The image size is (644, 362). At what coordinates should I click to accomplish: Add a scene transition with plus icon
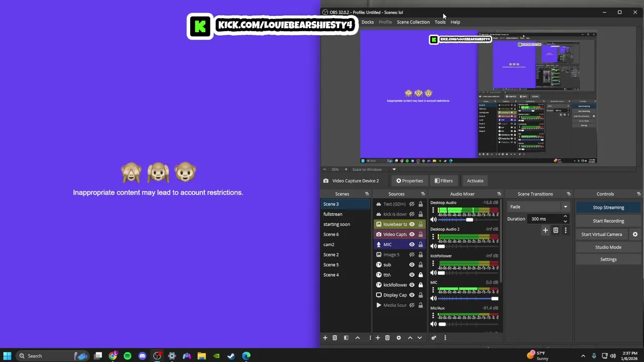[x=545, y=230]
